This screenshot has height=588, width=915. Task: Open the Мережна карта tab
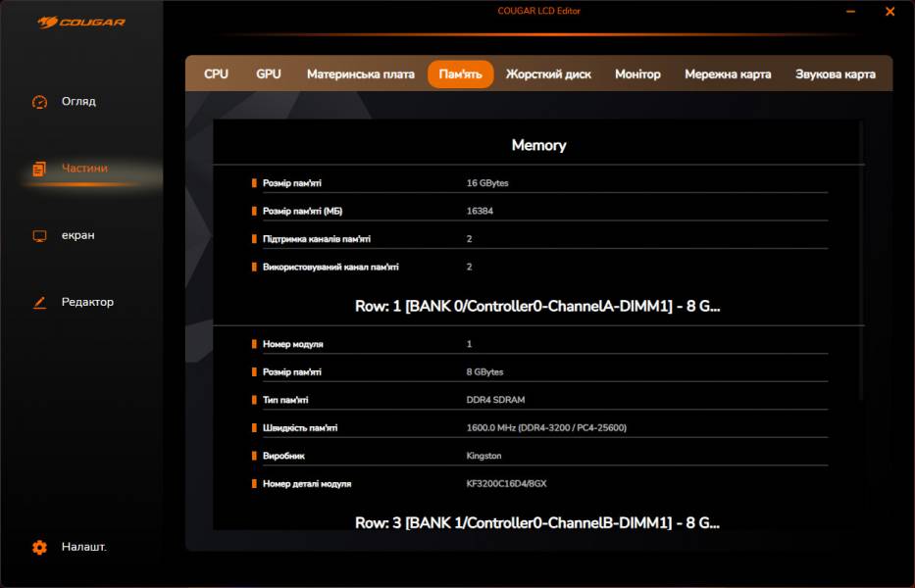[x=728, y=74]
